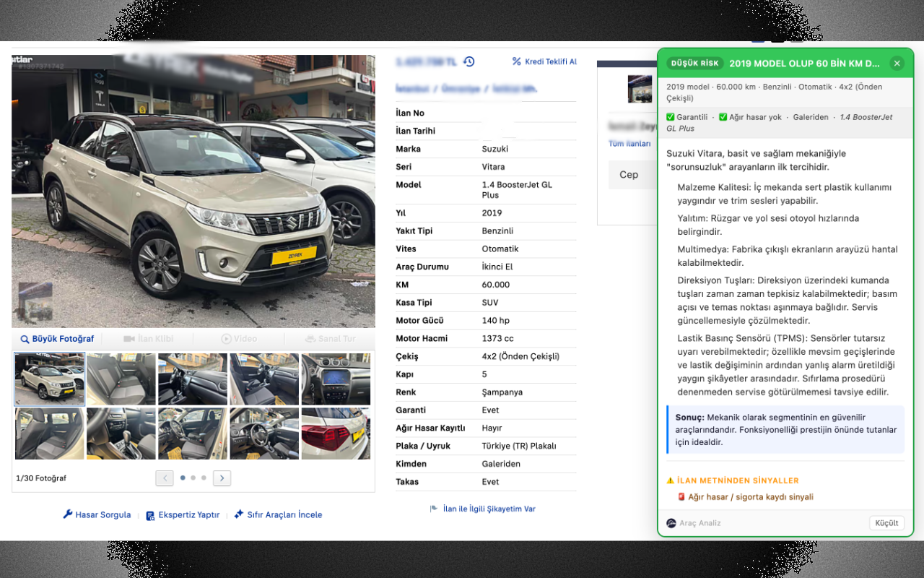This screenshot has width=924, height=578.
Task: Select the steering wheel dashboard thumbnail
Action: (264, 433)
